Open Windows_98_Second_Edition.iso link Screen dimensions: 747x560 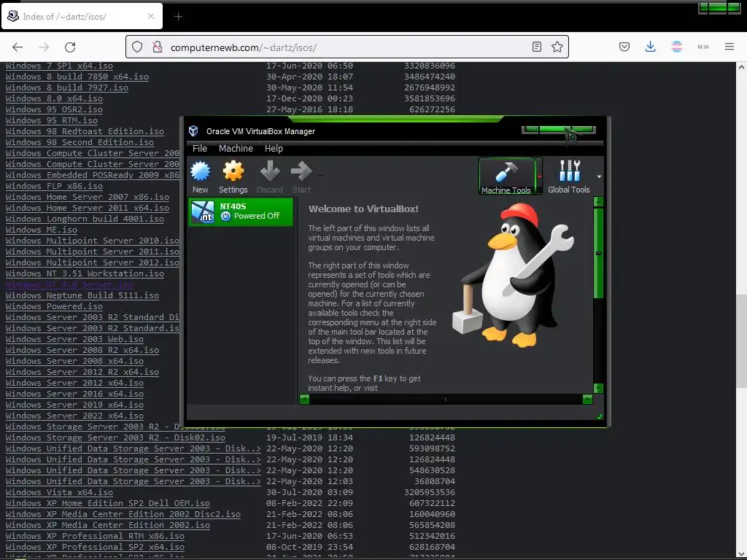[x=80, y=142]
